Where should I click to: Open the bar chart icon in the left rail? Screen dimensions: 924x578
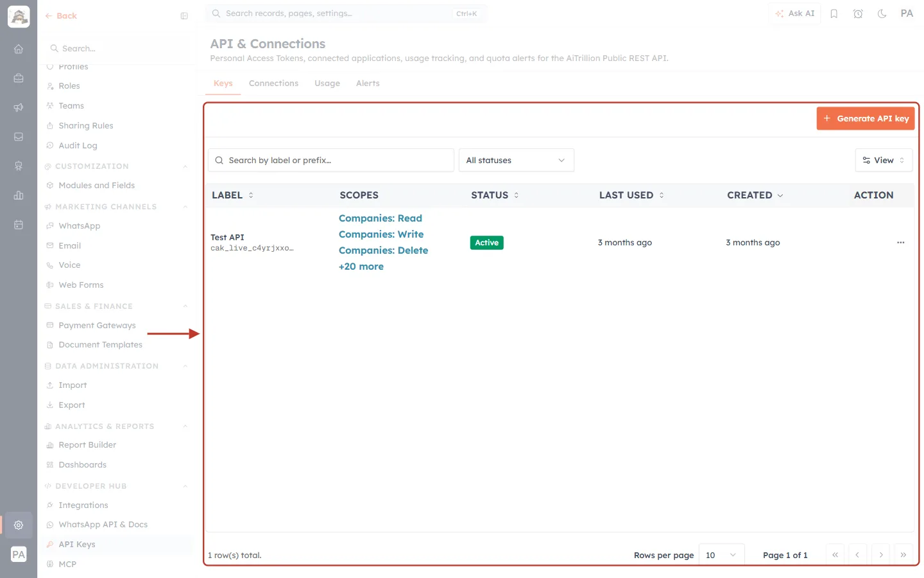(x=19, y=195)
